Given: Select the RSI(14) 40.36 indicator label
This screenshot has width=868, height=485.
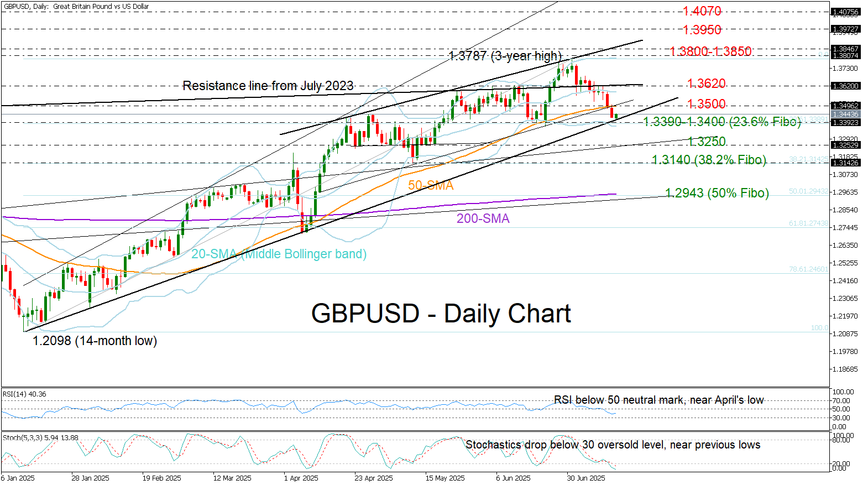Looking at the screenshot, I should [24, 394].
